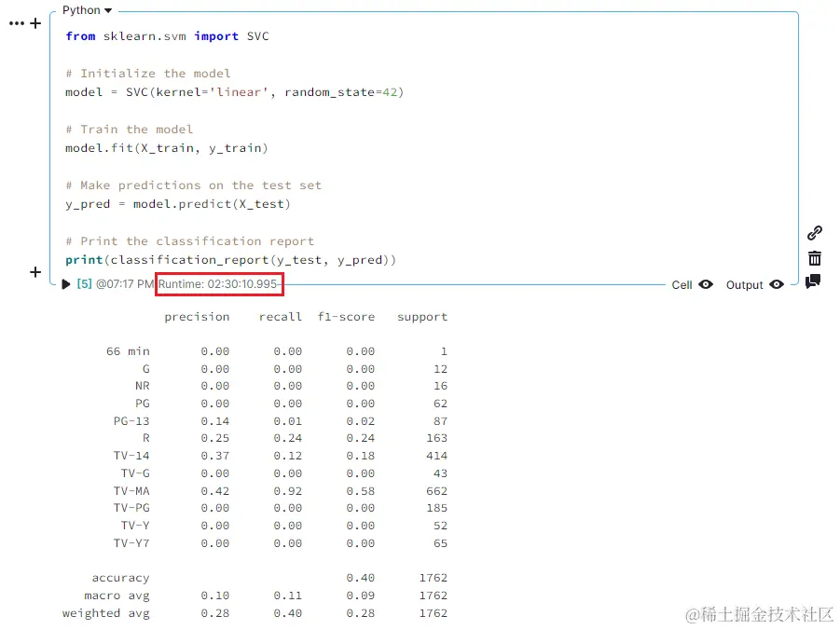
Task: Click the precision column header
Action: coord(197,317)
